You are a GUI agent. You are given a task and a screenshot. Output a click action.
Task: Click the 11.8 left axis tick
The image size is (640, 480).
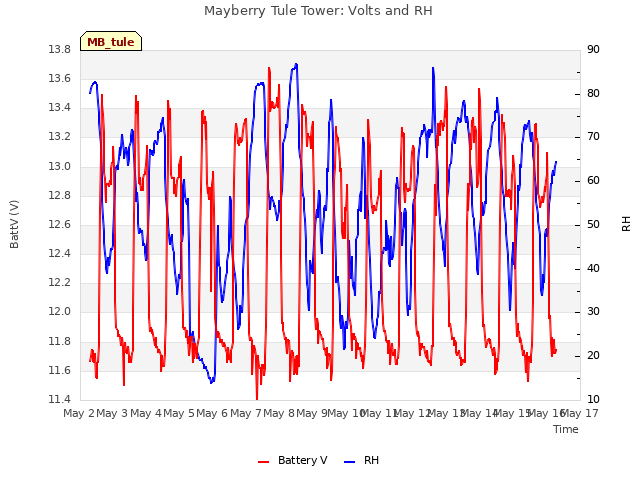[x=59, y=341]
